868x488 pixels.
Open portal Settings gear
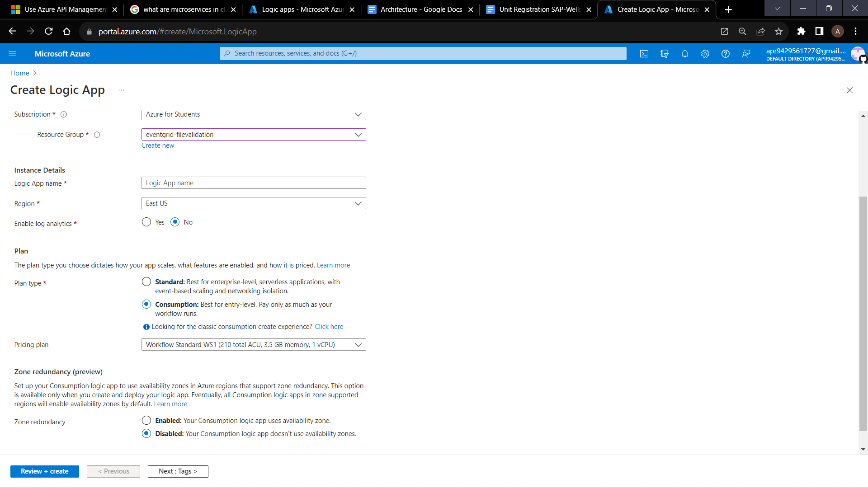705,53
